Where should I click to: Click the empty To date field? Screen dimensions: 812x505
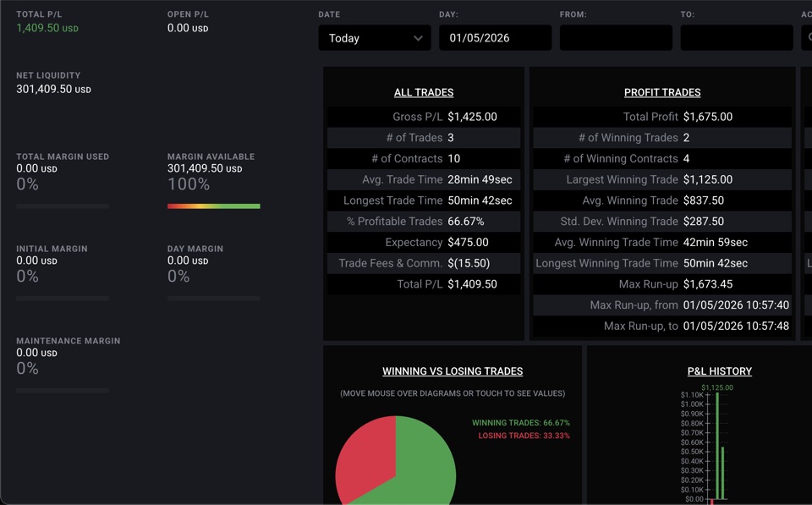(x=737, y=38)
